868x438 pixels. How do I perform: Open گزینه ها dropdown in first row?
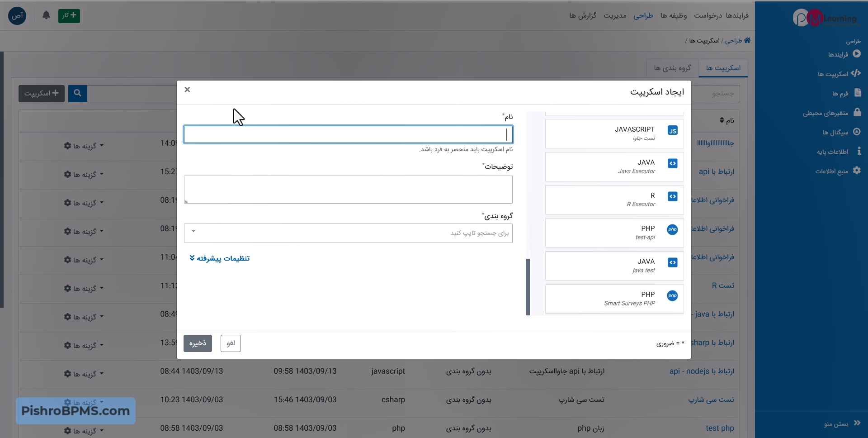click(x=84, y=146)
